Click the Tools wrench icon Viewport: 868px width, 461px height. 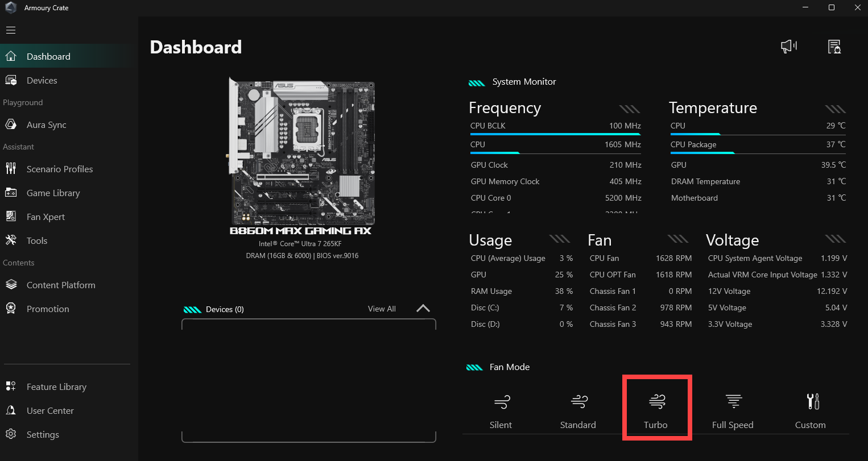11,240
